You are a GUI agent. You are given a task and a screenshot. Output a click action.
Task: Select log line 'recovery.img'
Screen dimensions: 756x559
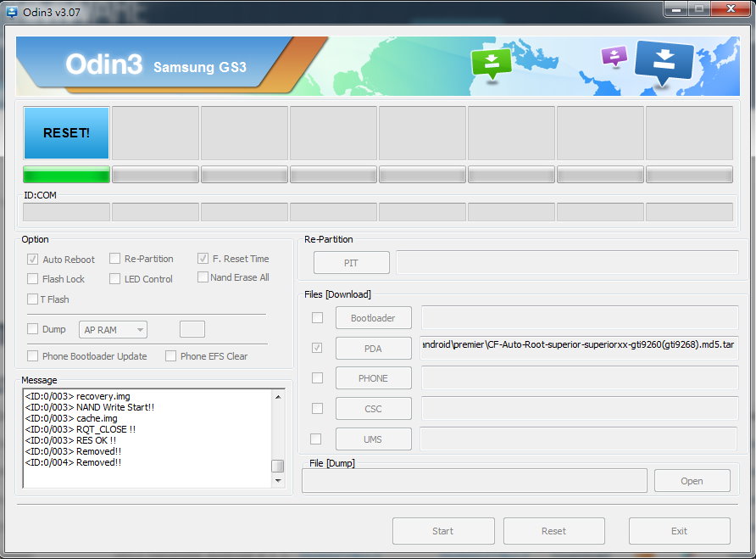78,396
